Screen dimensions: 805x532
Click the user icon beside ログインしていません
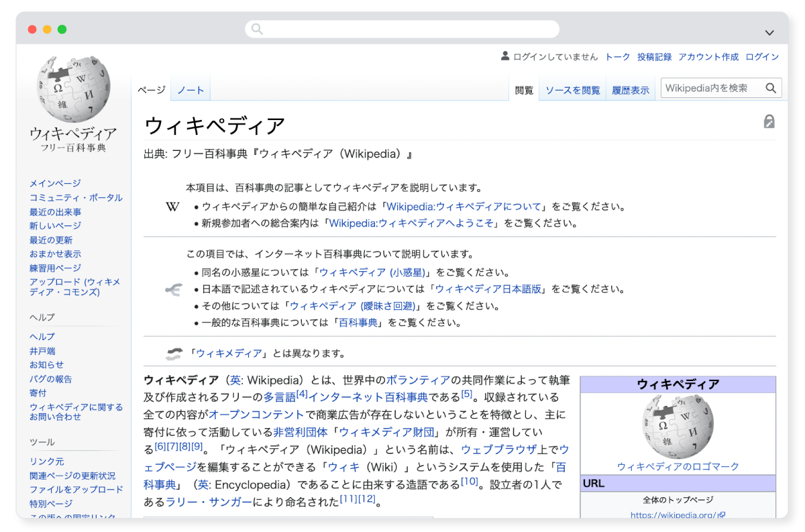coord(505,56)
